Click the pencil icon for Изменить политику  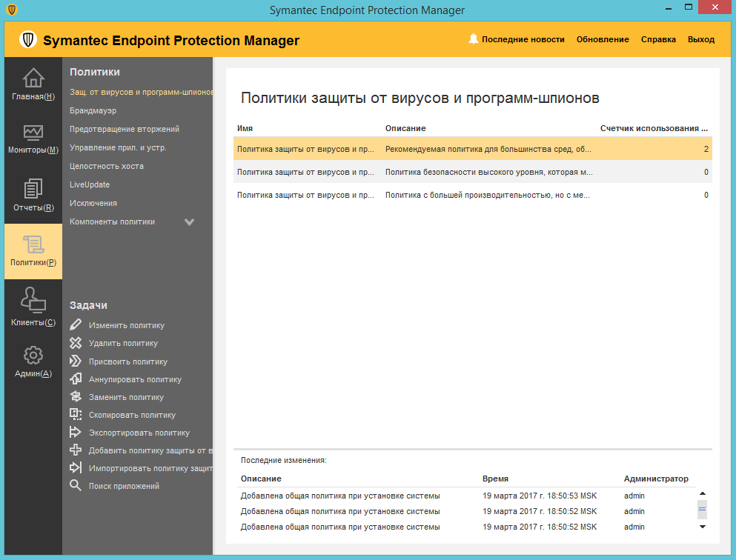76,325
